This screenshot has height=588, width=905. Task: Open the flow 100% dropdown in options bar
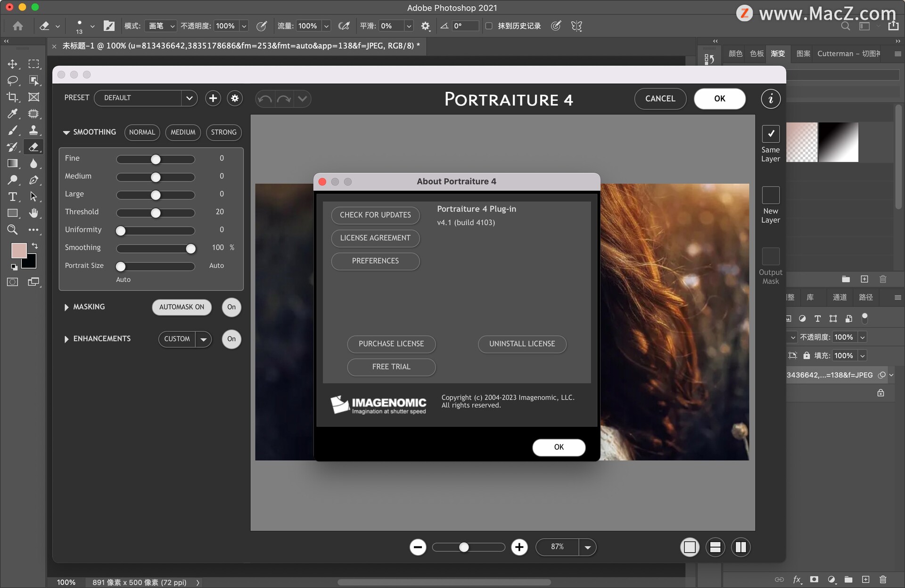(x=326, y=26)
